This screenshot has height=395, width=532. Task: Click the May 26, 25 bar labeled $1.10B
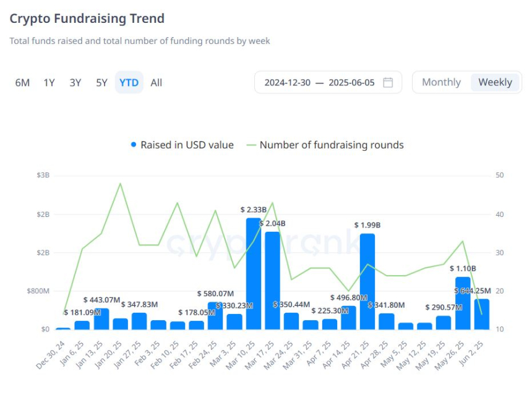(463, 303)
